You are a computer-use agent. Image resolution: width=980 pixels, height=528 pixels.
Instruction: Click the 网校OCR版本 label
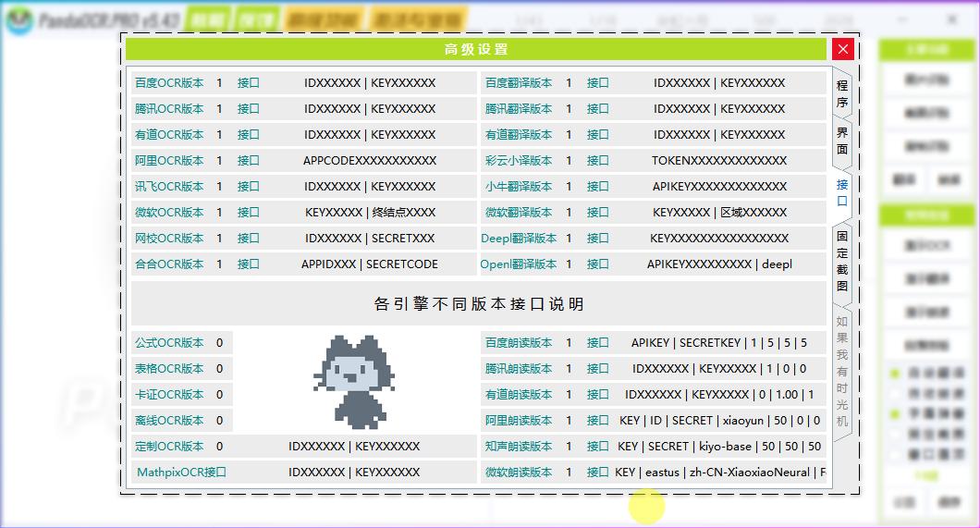pos(169,238)
